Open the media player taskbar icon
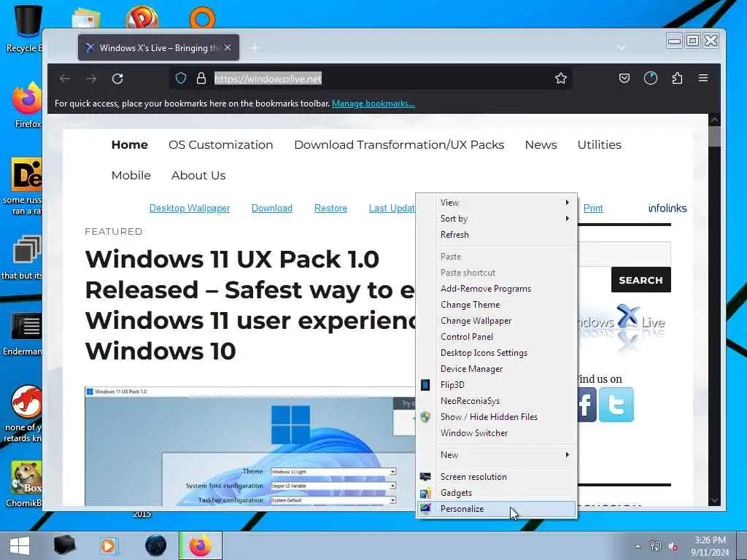 tap(108, 545)
